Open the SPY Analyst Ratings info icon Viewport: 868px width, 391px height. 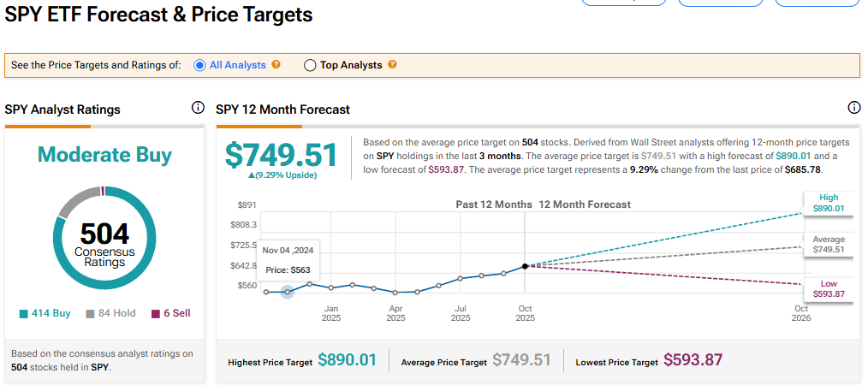pyautogui.click(x=198, y=108)
